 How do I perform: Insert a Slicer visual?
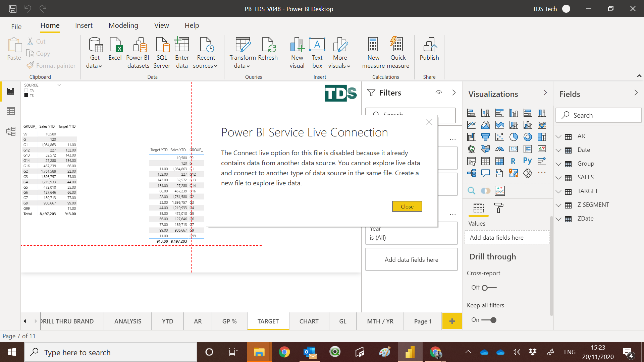point(472,161)
